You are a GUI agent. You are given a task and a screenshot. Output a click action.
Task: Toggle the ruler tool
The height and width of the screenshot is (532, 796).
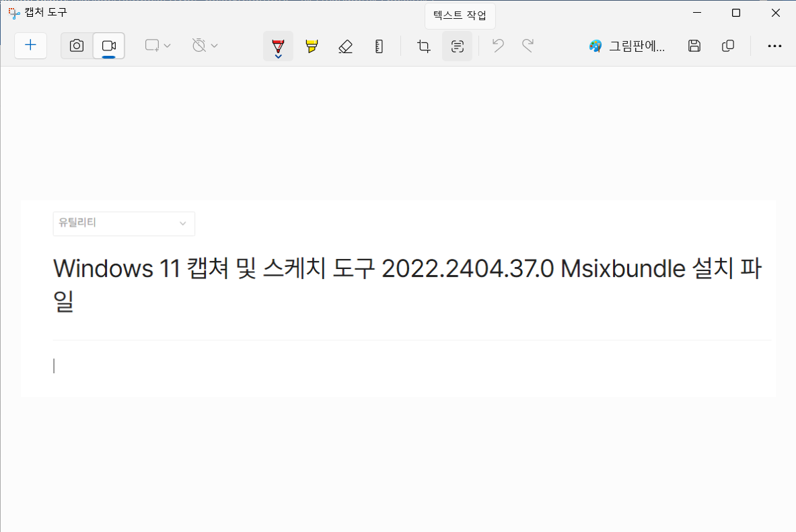point(379,46)
